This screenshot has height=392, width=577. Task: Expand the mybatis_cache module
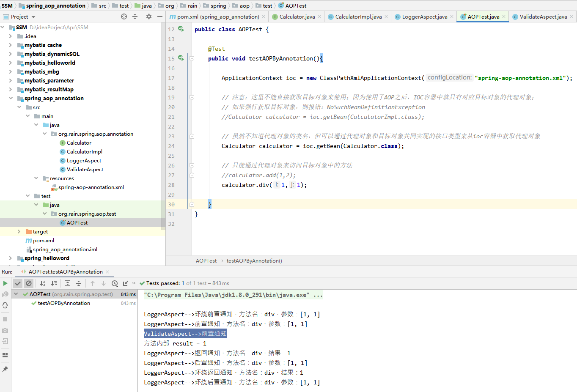point(10,45)
